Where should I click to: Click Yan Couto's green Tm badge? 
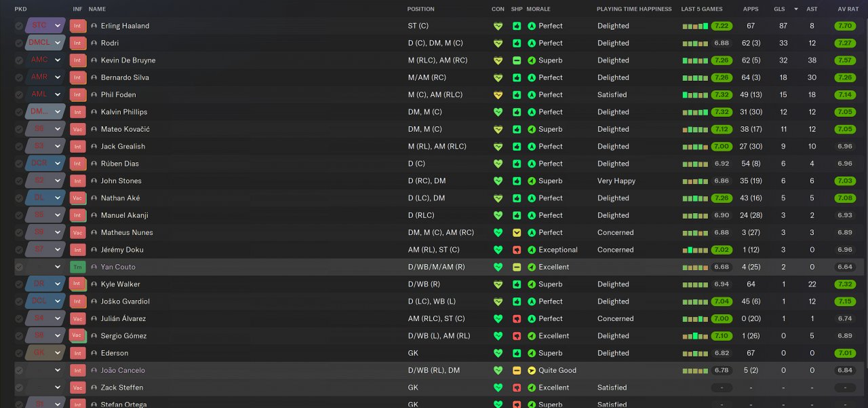(77, 267)
